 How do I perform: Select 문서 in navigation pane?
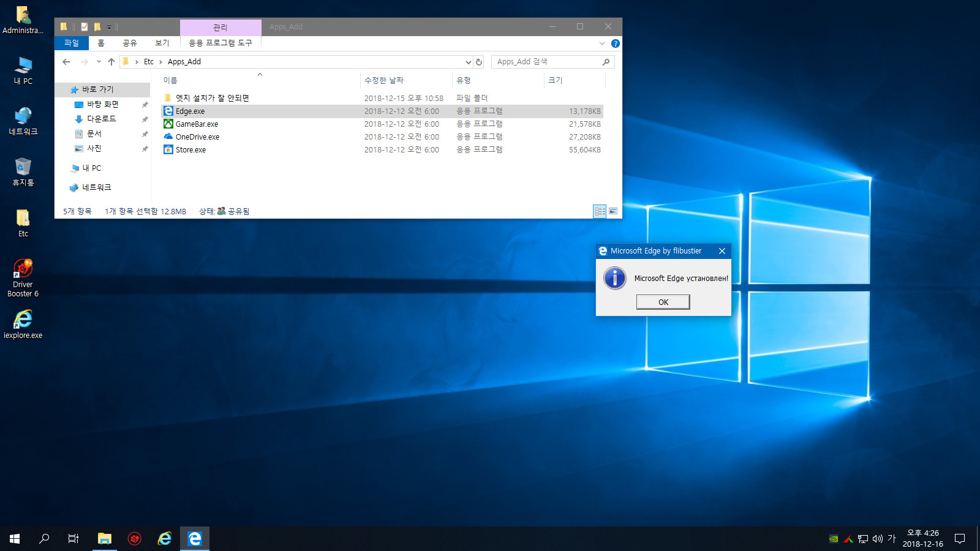pos(94,133)
